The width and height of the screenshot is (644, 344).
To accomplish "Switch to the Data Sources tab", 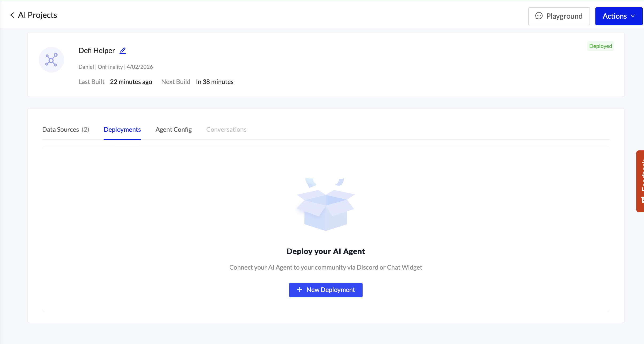I will (66, 130).
